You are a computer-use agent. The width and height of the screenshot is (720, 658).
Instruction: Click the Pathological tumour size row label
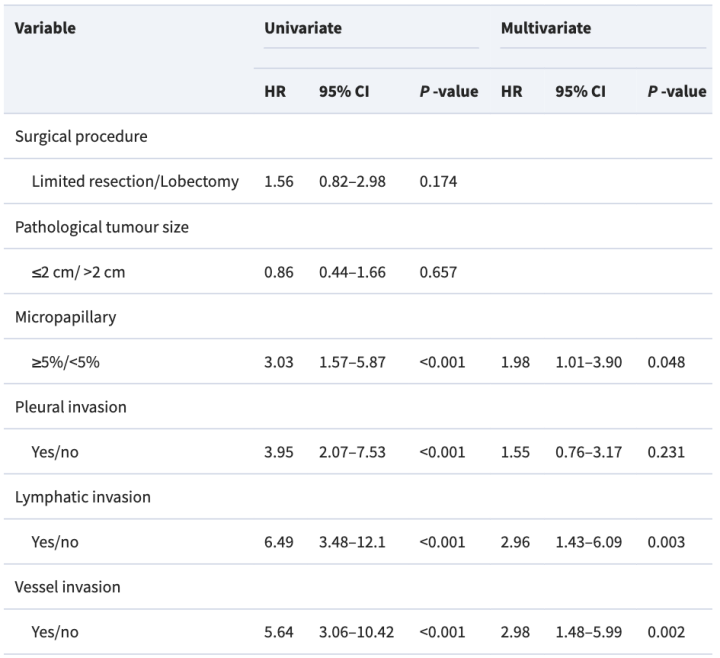pyautogui.click(x=101, y=227)
